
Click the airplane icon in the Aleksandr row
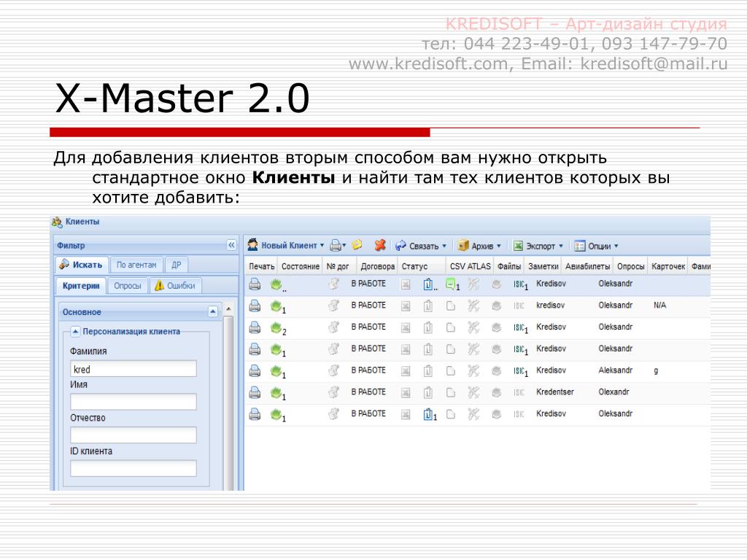tap(473, 370)
